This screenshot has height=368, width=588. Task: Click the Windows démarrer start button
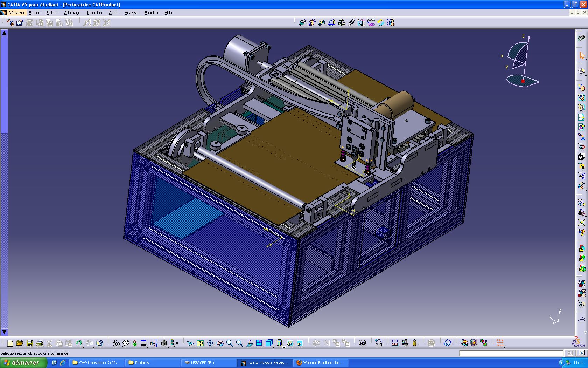(x=23, y=363)
